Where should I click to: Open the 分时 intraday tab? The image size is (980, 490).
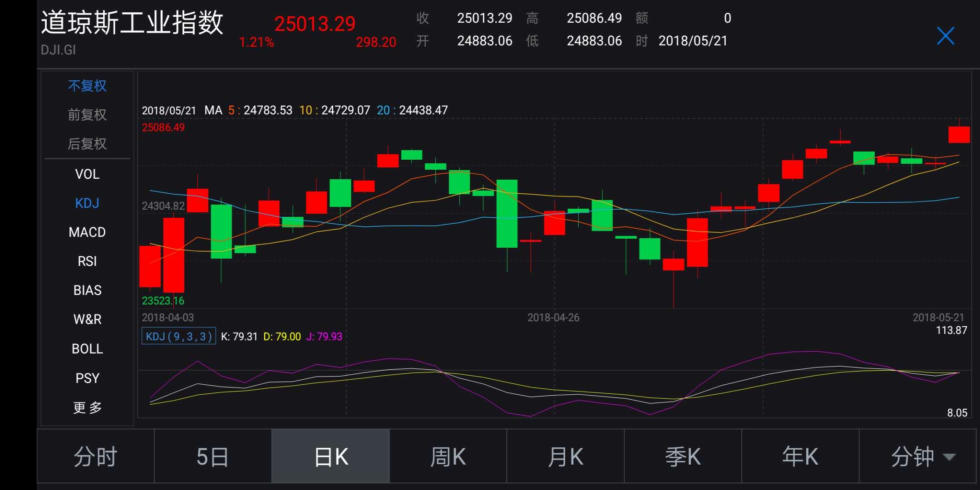point(95,456)
